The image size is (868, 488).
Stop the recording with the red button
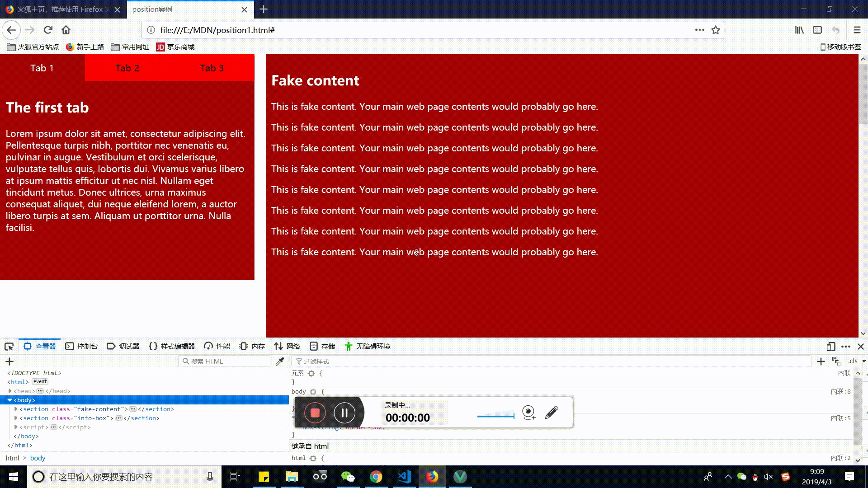click(315, 413)
